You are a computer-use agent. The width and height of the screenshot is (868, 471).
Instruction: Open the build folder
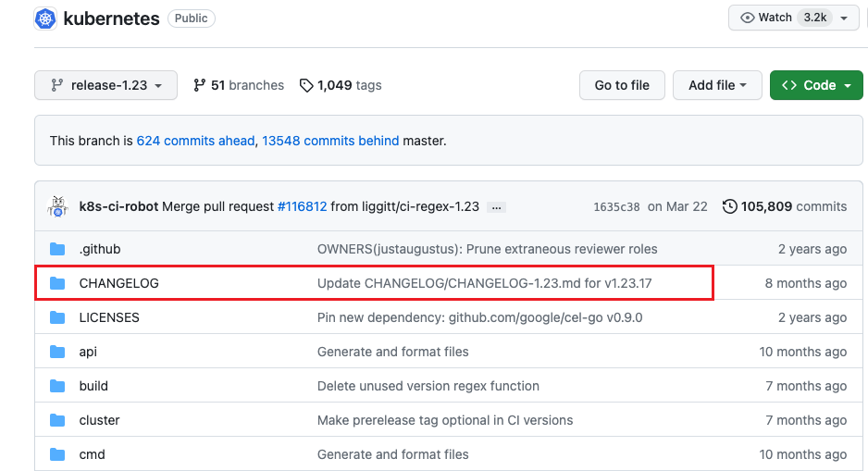coord(93,386)
